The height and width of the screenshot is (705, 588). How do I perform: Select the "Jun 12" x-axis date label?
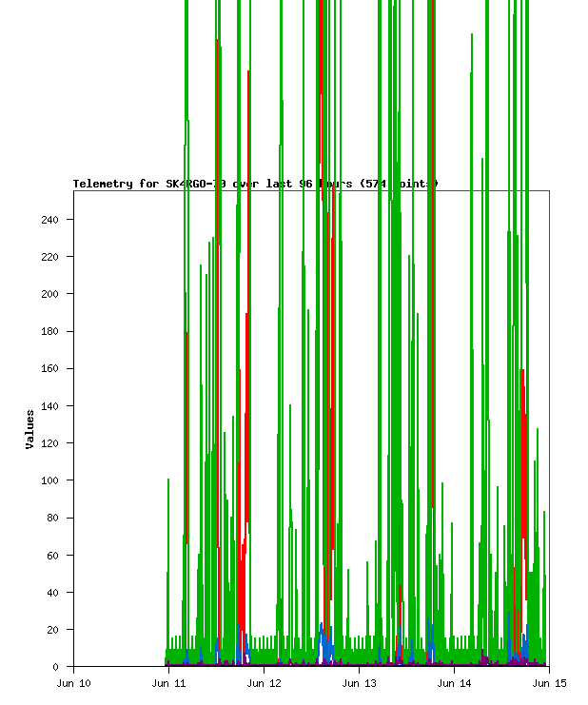[264, 683]
